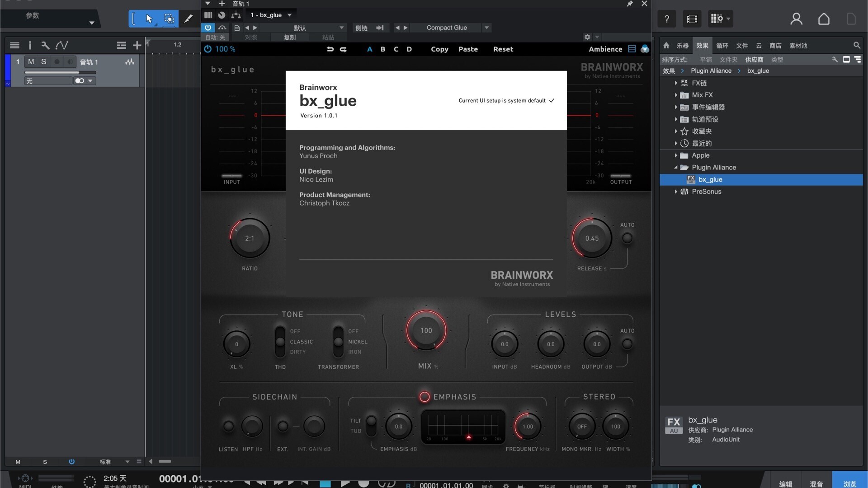Click the sidechain arrow icon
The image size is (868, 488).
380,28
